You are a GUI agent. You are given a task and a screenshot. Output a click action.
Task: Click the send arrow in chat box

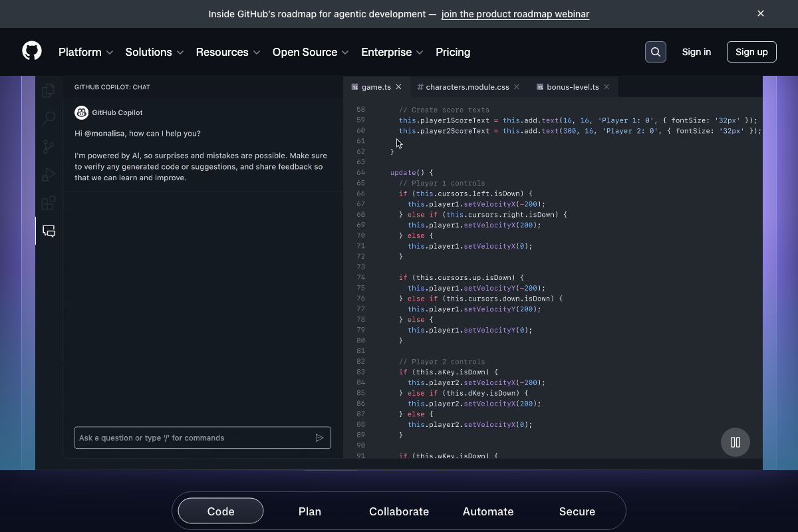click(320, 438)
